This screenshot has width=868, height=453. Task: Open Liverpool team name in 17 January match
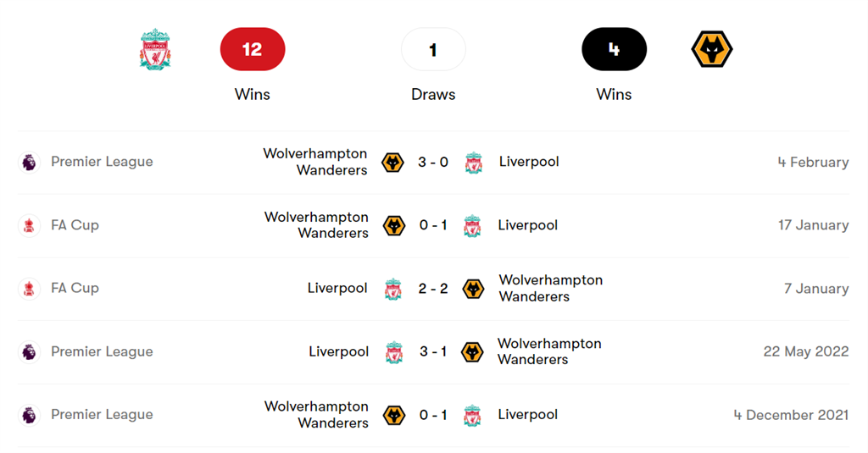527,225
